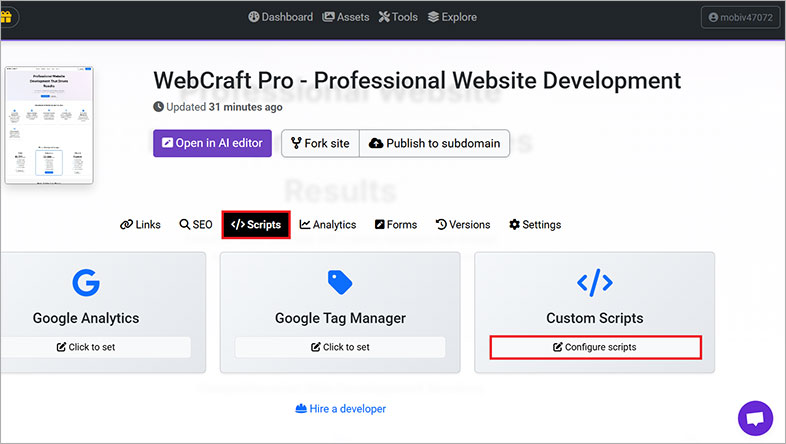Click Publish to subdomain button

click(435, 143)
